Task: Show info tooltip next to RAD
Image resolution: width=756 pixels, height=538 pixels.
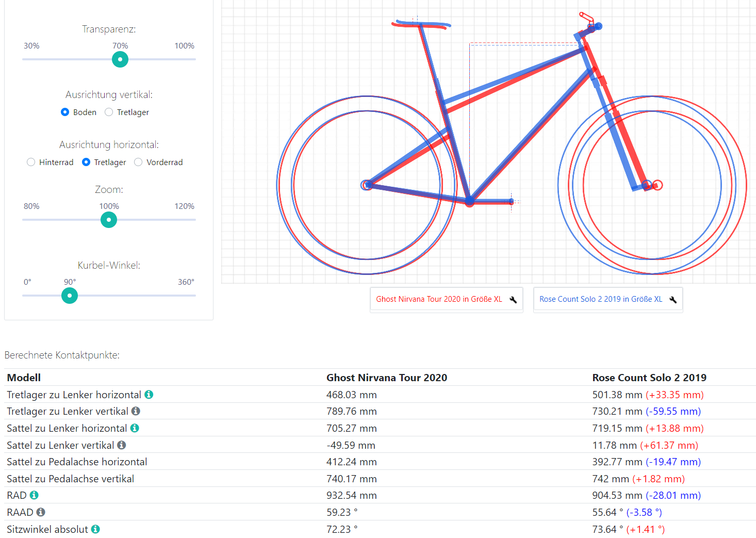Action: tap(34, 495)
